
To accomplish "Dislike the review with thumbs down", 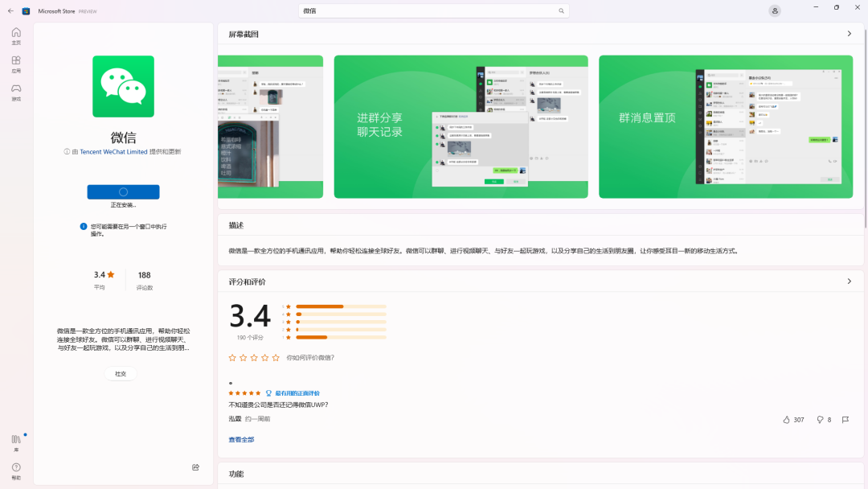I will pyautogui.click(x=821, y=419).
